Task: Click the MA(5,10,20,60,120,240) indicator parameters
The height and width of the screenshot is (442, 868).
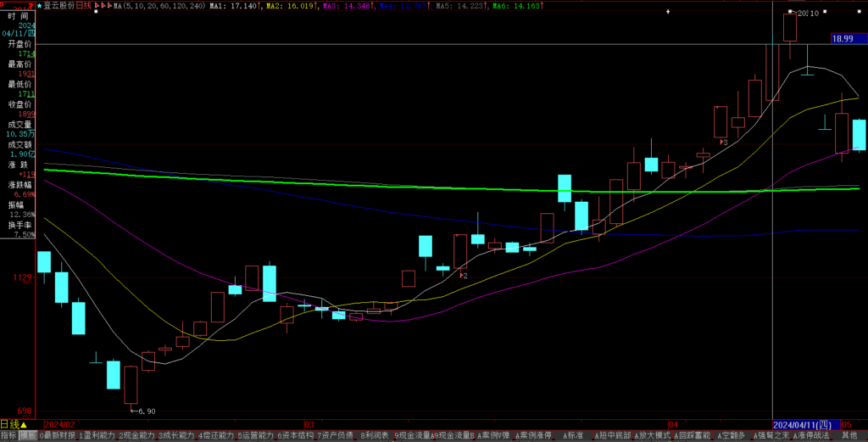Action: (159, 5)
